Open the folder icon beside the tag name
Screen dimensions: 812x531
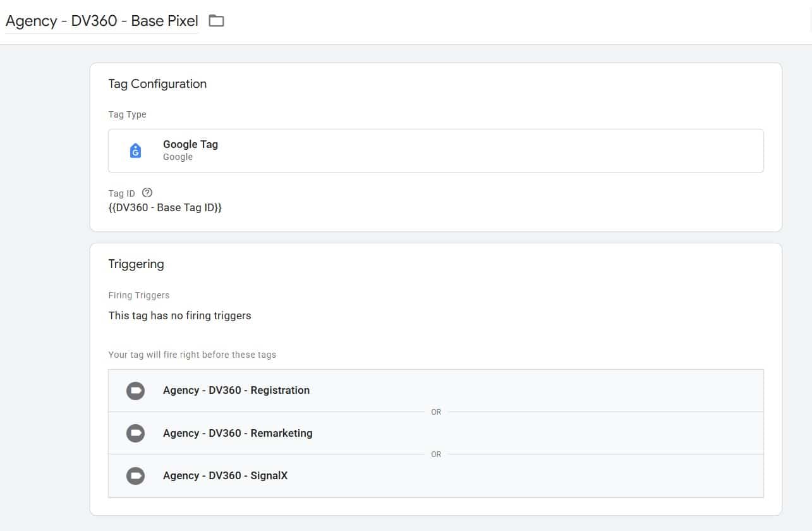pyautogui.click(x=217, y=20)
